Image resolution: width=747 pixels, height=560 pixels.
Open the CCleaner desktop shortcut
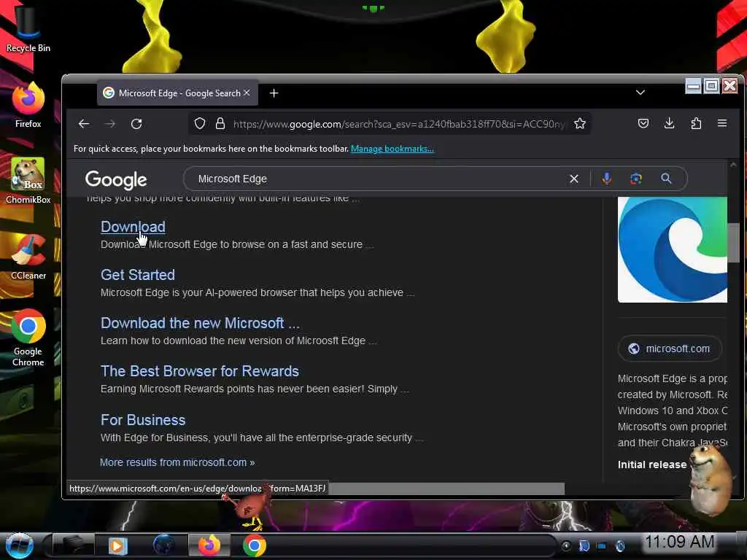tap(28, 257)
